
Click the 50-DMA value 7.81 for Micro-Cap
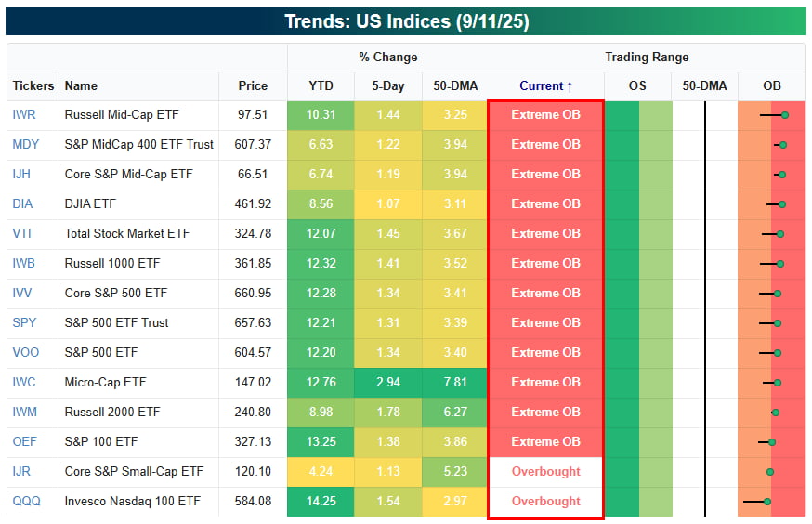[455, 383]
